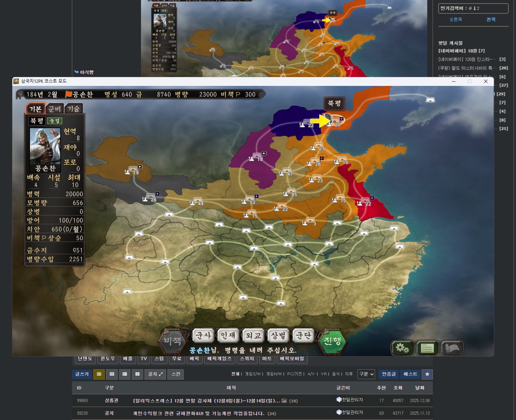516x420 pixels.
Task: Switch to four-tile gallery view icon
Action: pos(137,374)
